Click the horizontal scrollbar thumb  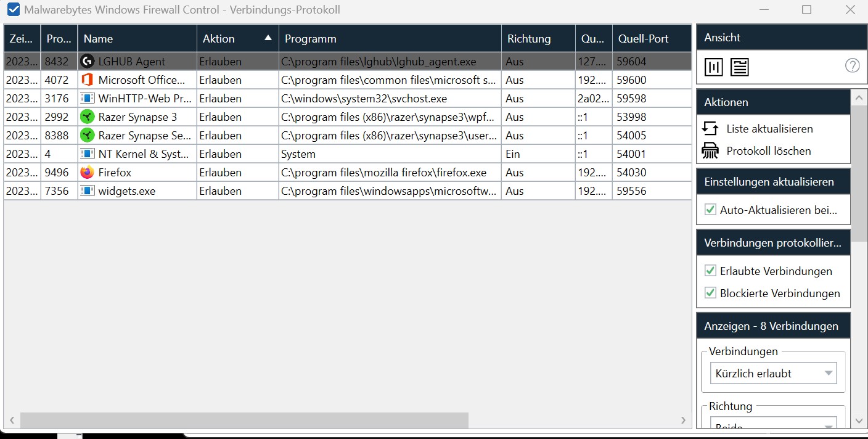(x=244, y=421)
